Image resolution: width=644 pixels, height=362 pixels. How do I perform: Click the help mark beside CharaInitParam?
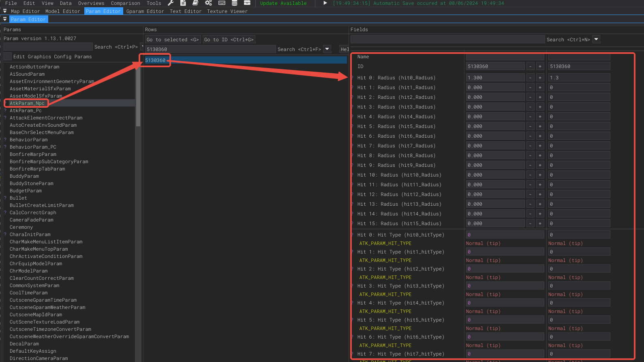[5, 234]
